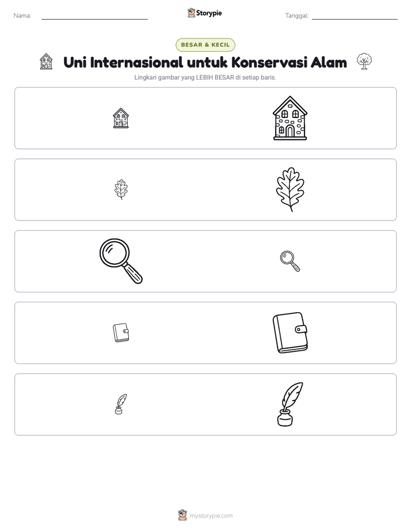411x532 pixels.
Task: Select the small oak leaf picture
Action: click(121, 189)
